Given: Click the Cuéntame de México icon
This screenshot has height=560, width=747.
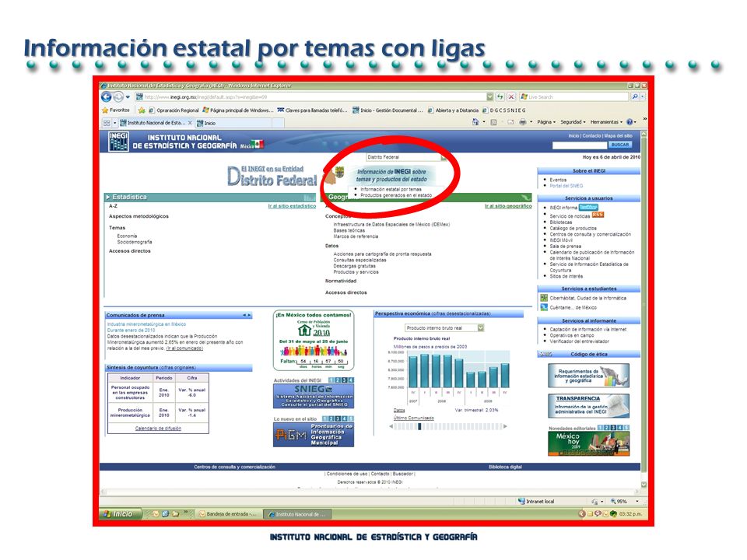Looking at the screenshot, I should pos(544,307).
